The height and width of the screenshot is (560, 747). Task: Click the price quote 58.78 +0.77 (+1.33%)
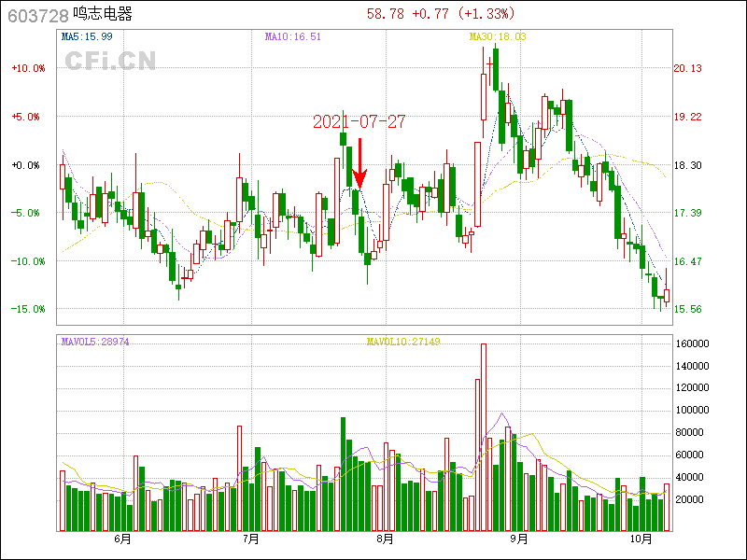441,13
